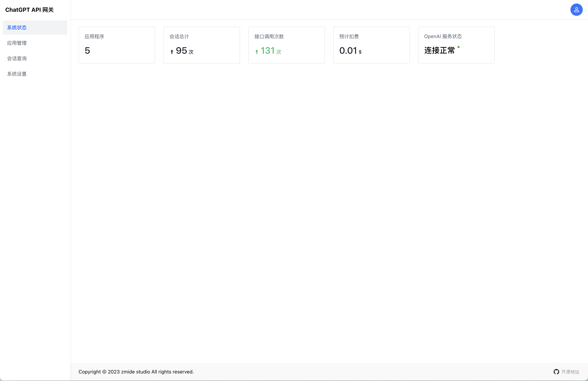This screenshot has width=588, height=381.
Task: Click the 连接正常 status text
Action: point(439,50)
